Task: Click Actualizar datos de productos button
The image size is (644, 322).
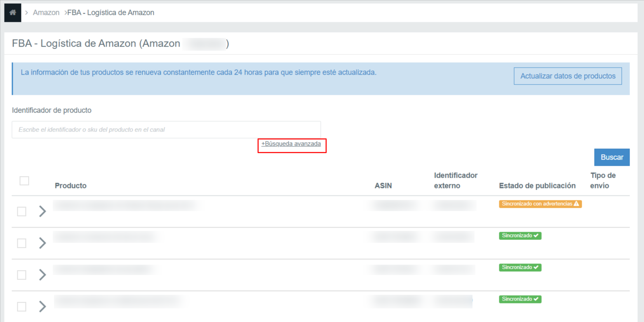Action: [568, 76]
